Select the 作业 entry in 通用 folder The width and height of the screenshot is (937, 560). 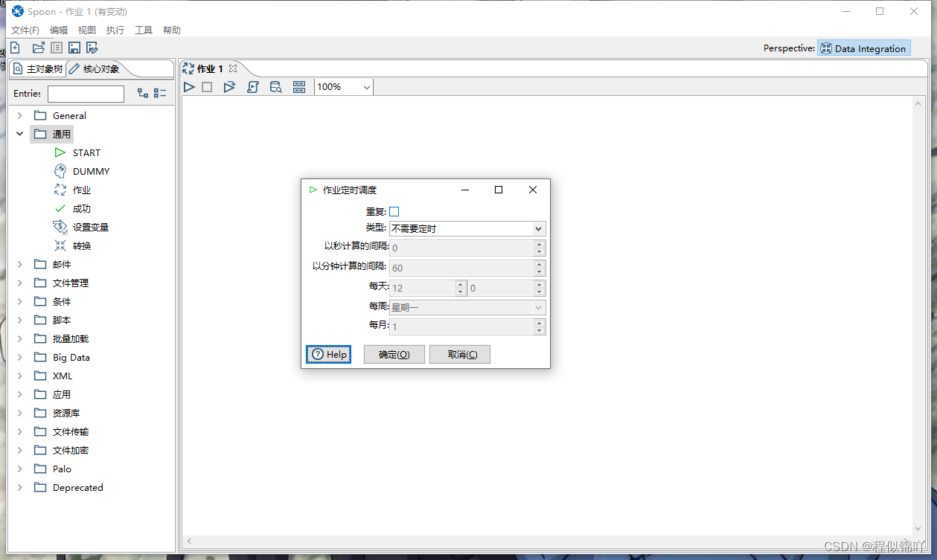click(x=82, y=190)
